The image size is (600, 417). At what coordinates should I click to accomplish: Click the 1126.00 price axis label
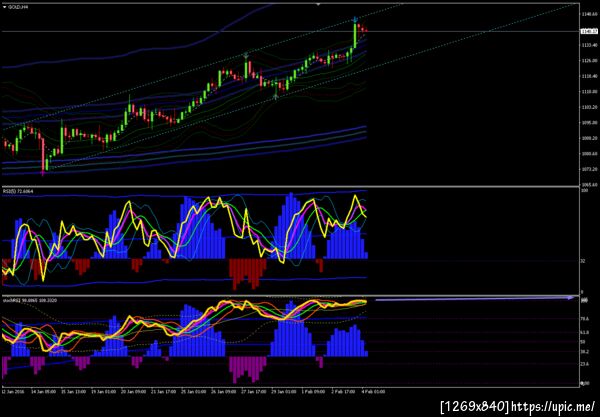pyautogui.click(x=589, y=60)
